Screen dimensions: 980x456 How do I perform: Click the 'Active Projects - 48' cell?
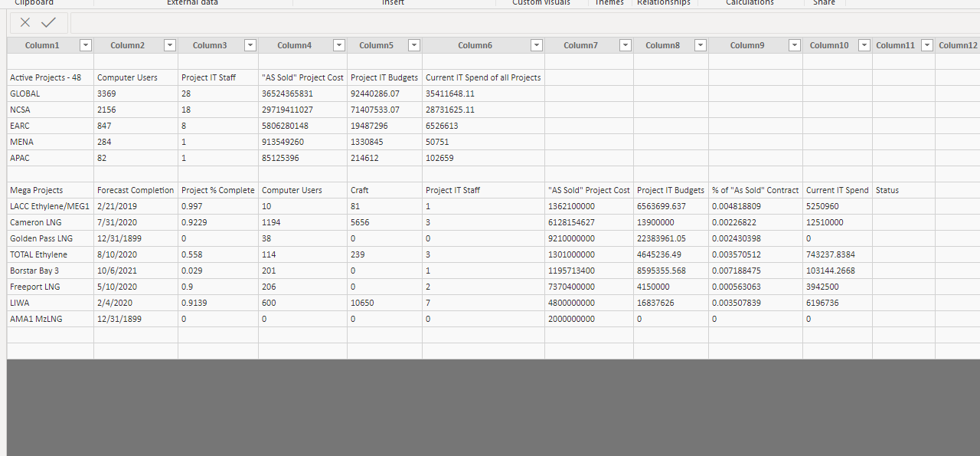coord(51,77)
